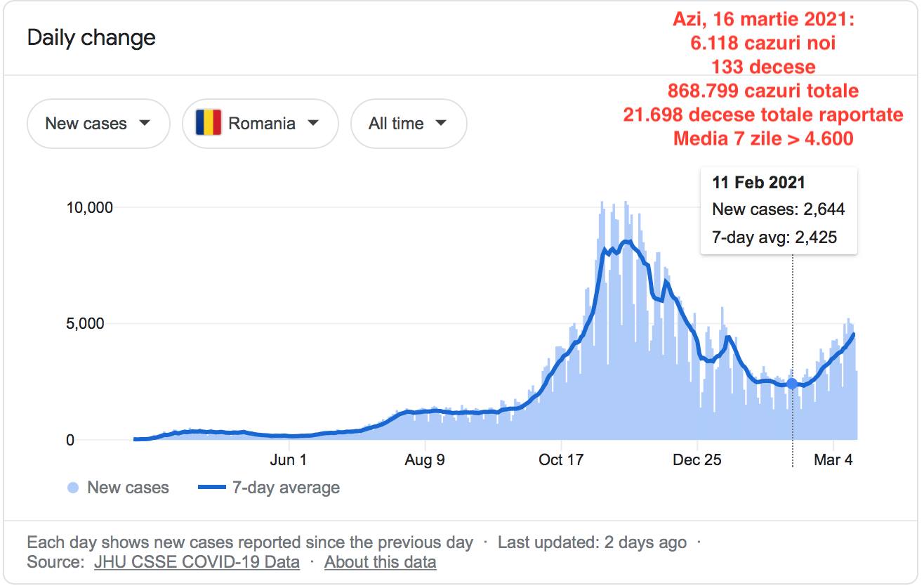Click the 'Last updated: 2 days ago' text

coord(592,543)
